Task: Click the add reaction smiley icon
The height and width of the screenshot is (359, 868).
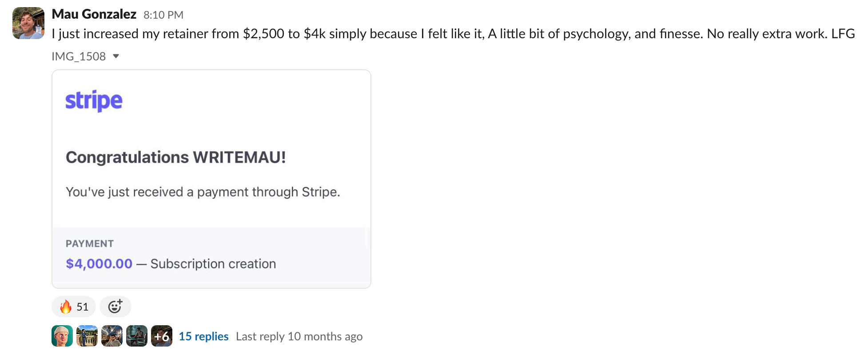Action: pos(115,307)
